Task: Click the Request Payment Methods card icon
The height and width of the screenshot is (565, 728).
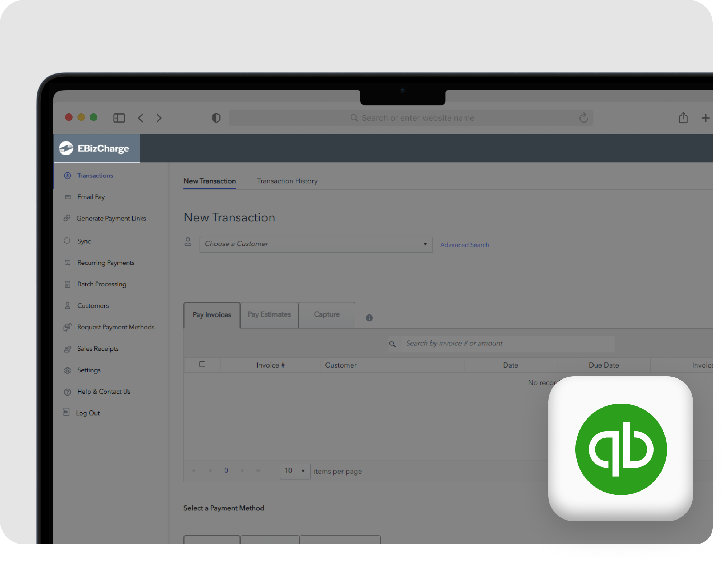Action: click(x=68, y=327)
